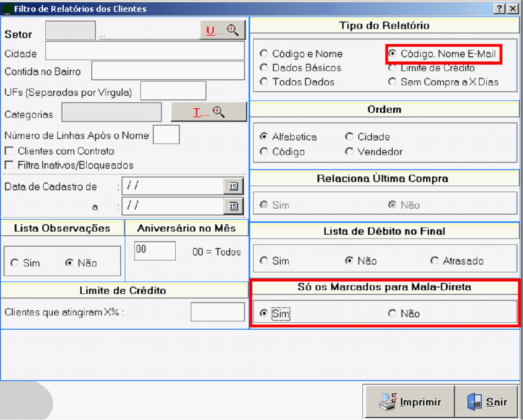Screen dimensions: 523x420
Task: Enable Clientes com Contrato checkbox
Action: [9, 151]
